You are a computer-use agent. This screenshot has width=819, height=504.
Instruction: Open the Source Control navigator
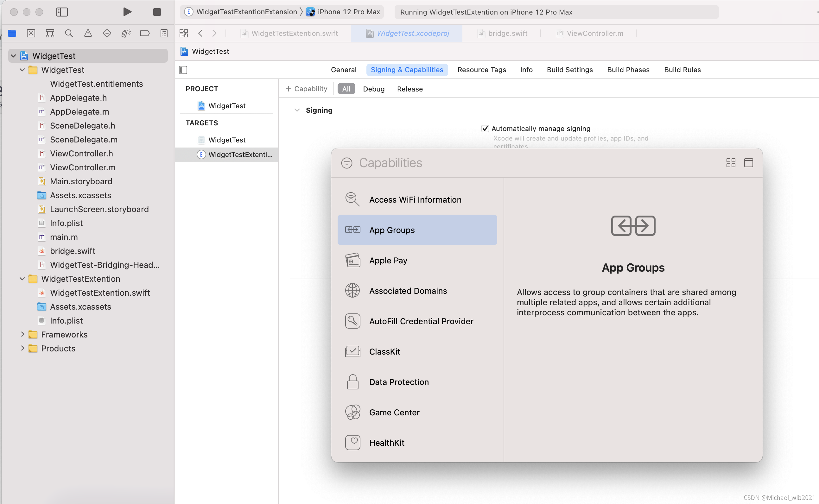(31, 33)
